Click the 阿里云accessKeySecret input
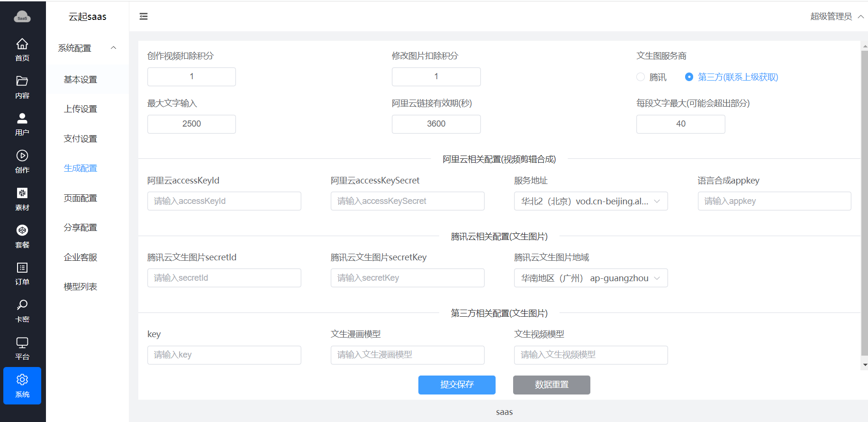The image size is (868, 422). tap(407, 201)
